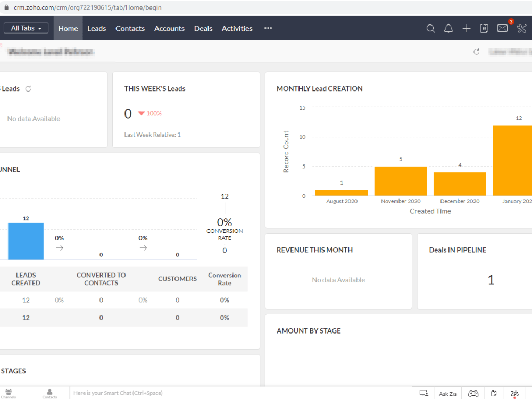Open the search icon in top bar
This screenshot has height=399, width=532.
[x=430, y=29]
